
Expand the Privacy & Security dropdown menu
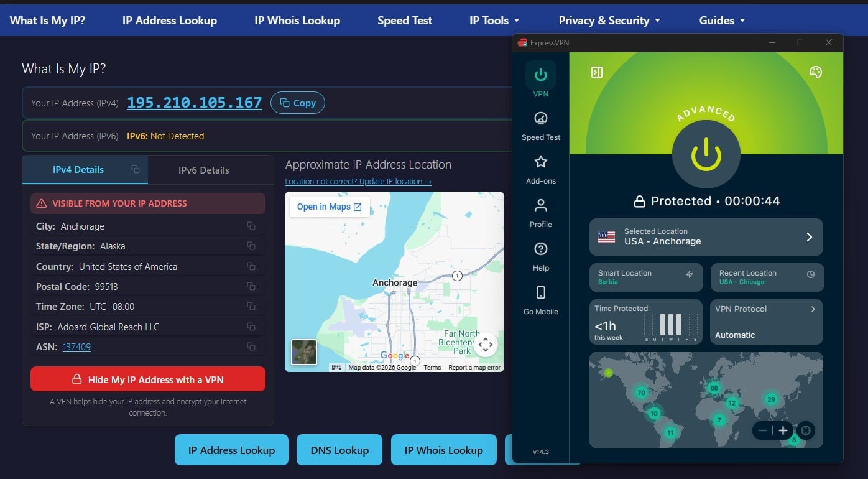[609, 20]
